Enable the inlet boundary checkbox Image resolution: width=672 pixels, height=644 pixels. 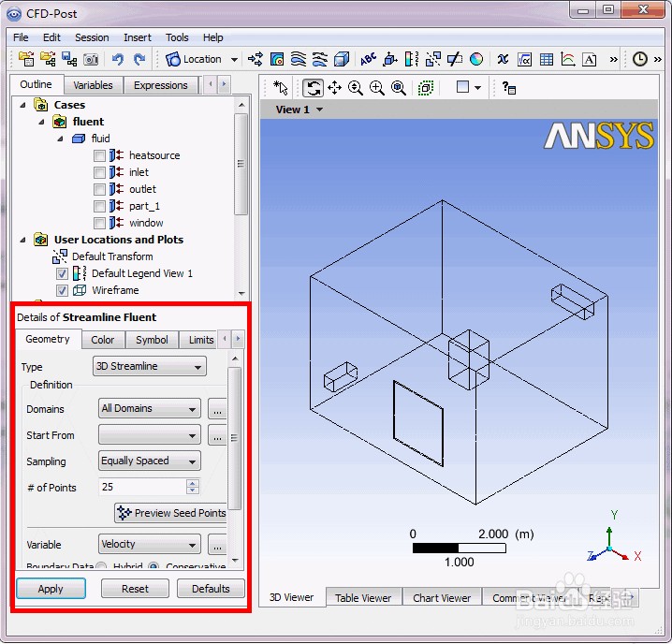tap(99, 173)
